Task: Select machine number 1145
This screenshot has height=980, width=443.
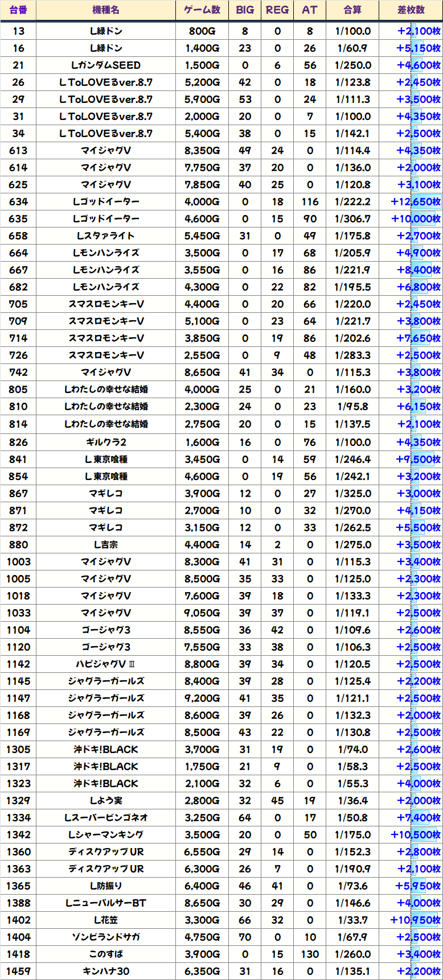Action: coord(18,681)
